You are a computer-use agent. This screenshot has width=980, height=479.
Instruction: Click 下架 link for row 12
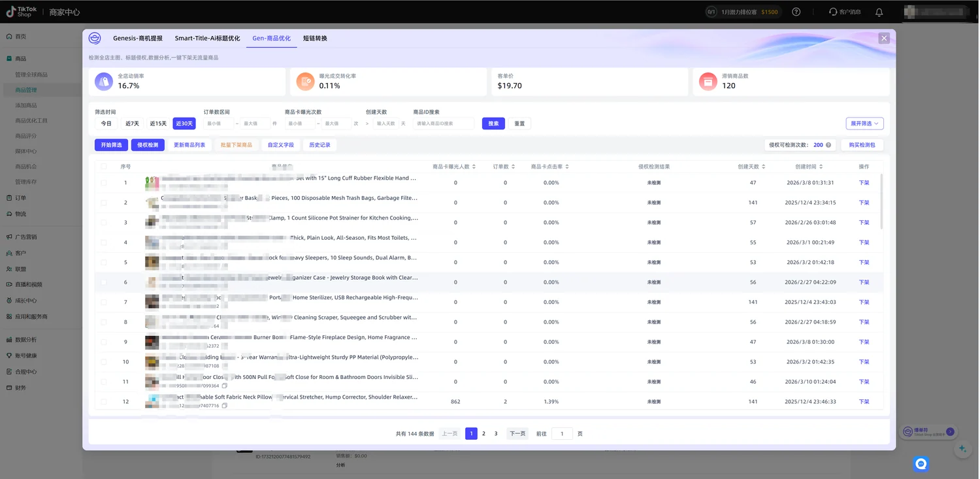[864, 402]
